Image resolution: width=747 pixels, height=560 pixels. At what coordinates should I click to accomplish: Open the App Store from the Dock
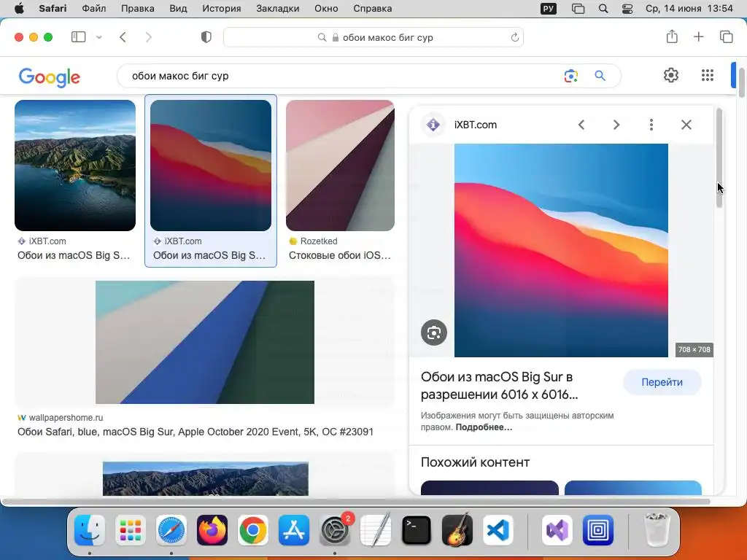pos(294,530)
